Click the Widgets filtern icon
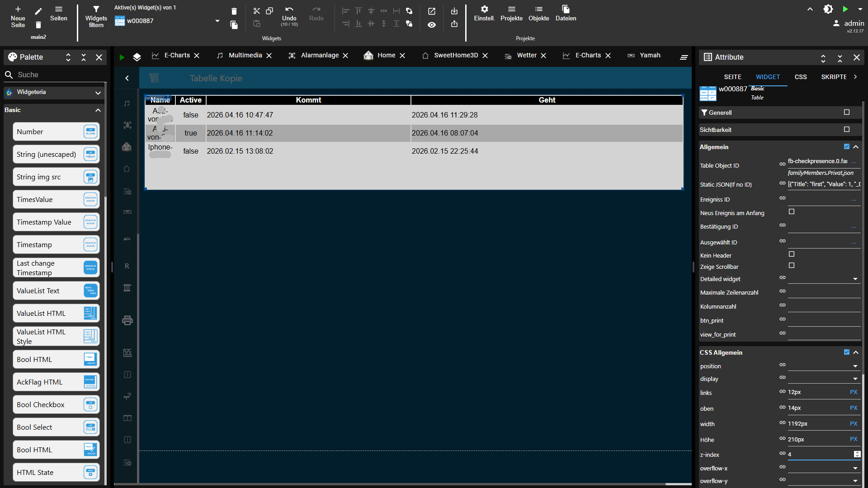868x488 pixels. click(96, 11)
